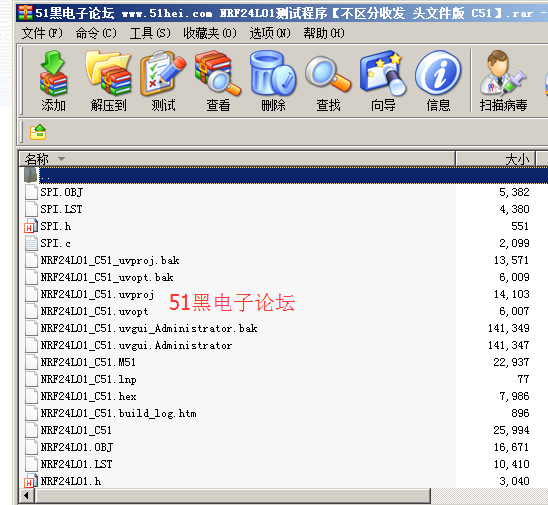Select file NRF24L01_C51.uvgui.Administrator
The width and height of the screenshot is (548, 505).
pyautogui.click(x=136, y=345)
